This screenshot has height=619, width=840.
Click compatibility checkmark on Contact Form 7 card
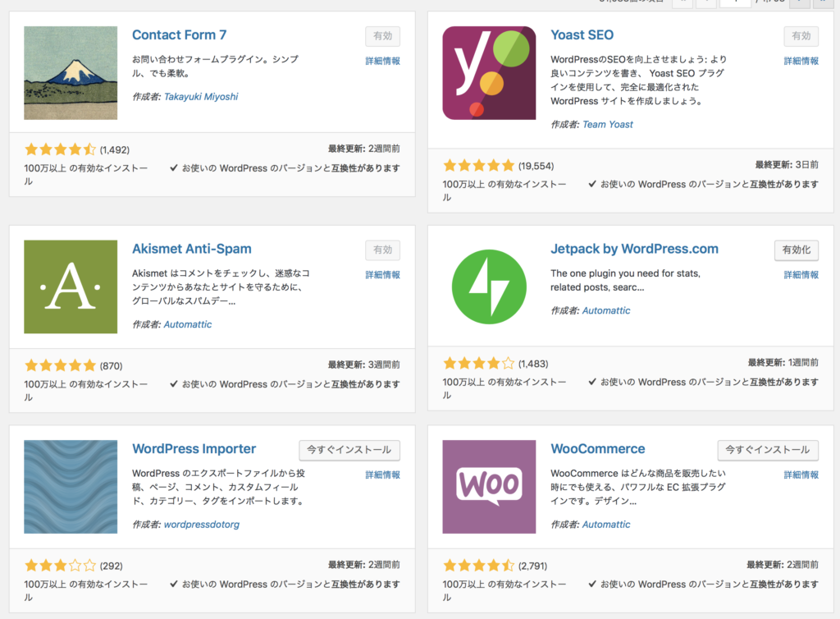174,167
